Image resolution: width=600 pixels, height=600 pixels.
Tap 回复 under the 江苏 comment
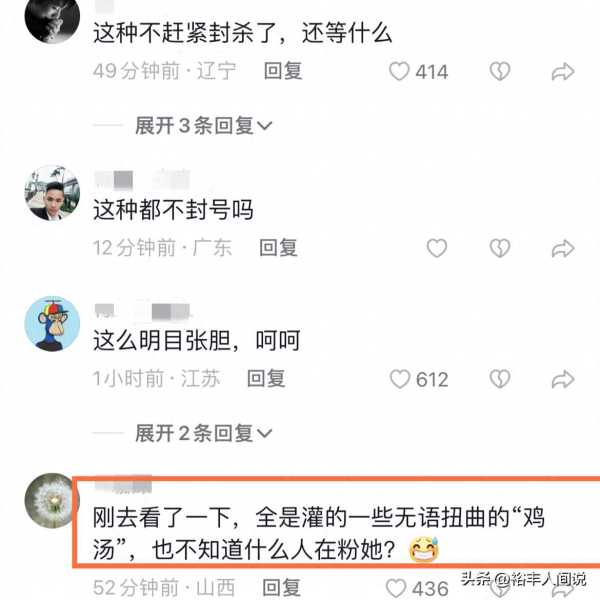pos(266,378)
